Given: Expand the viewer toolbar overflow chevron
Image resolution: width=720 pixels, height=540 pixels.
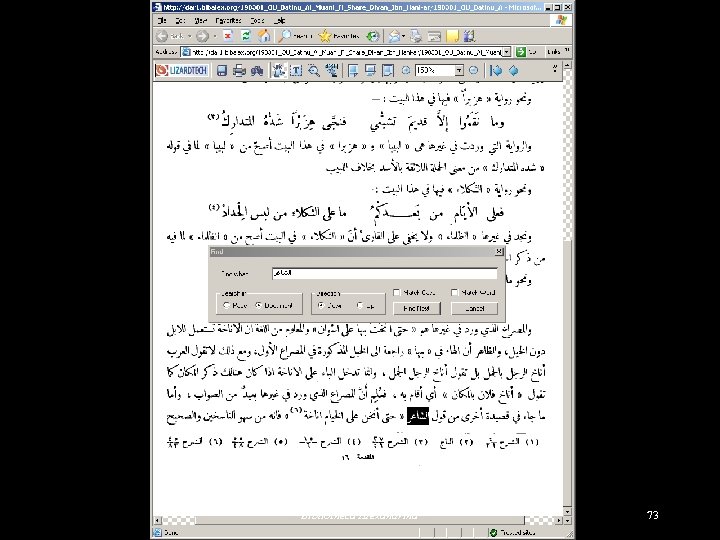Looking at the screenshot, I should click(x=555, y=68).
